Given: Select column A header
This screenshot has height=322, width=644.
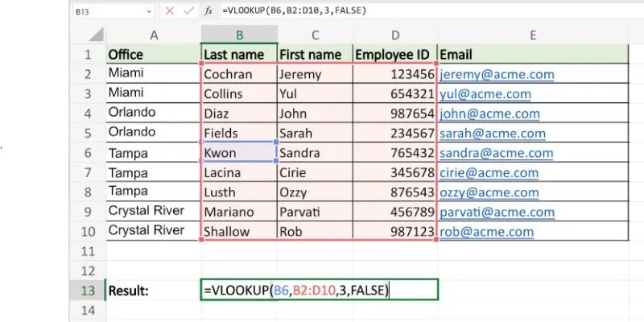Looking at the screenshot, I should pyautogui.click(x=154, y=35).
